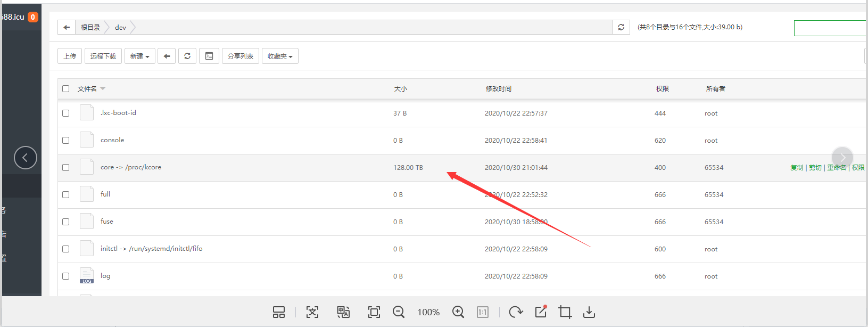Click the 100% zoom level indicator
Image resolution: width=868 pixels, height=327 pixels.
click(428, 313)
